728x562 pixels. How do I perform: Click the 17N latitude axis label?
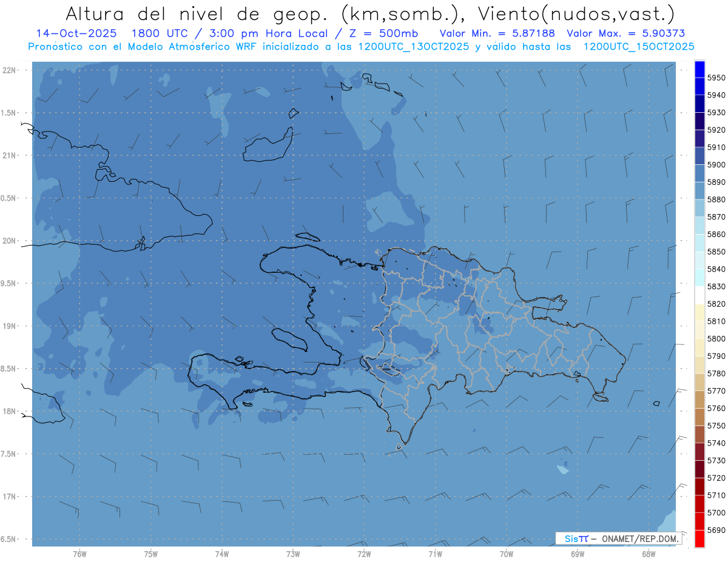click(x=10, y=497)
